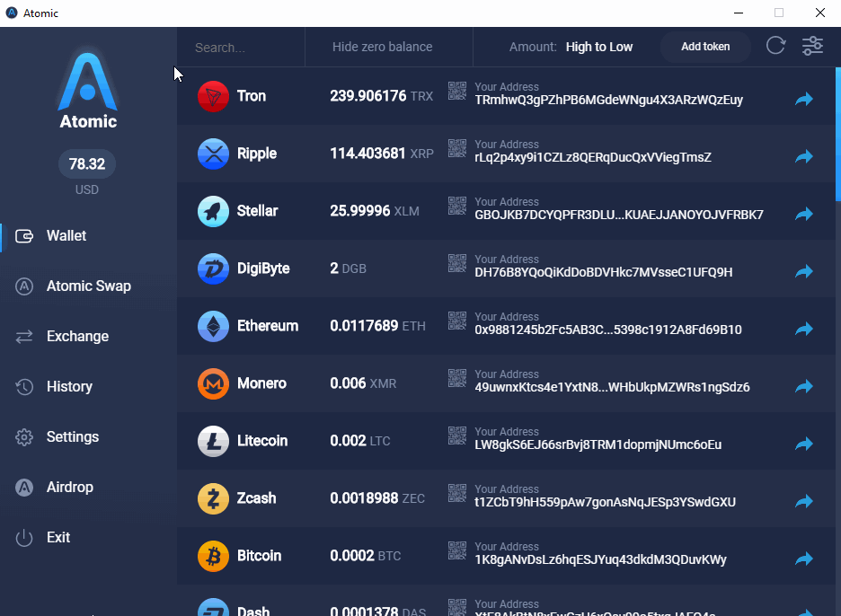Click the 114.403681 XRP balance

[382, 154]
